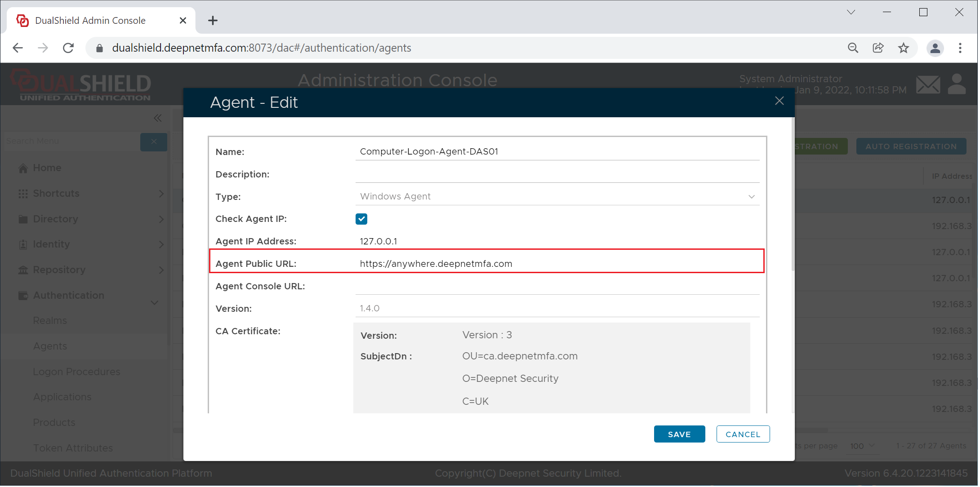Click the browser reload icon
This screenshot has width=980, height=487.
click(68, 48)
